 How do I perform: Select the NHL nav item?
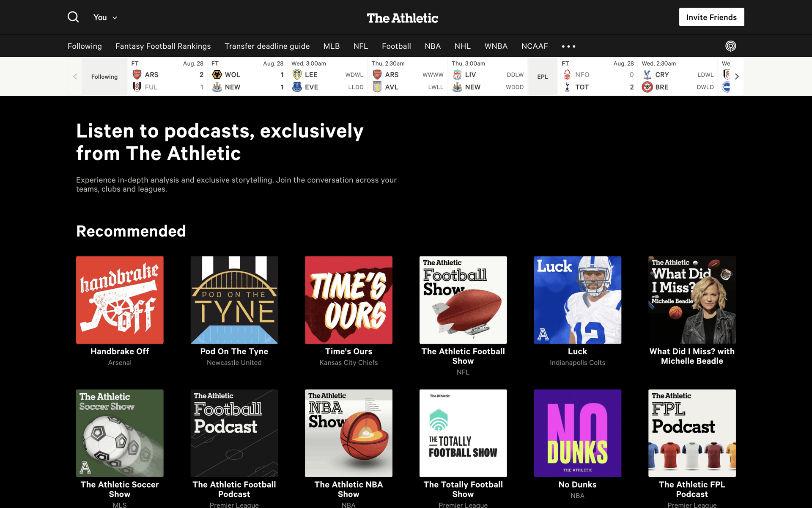coord(462,46)
